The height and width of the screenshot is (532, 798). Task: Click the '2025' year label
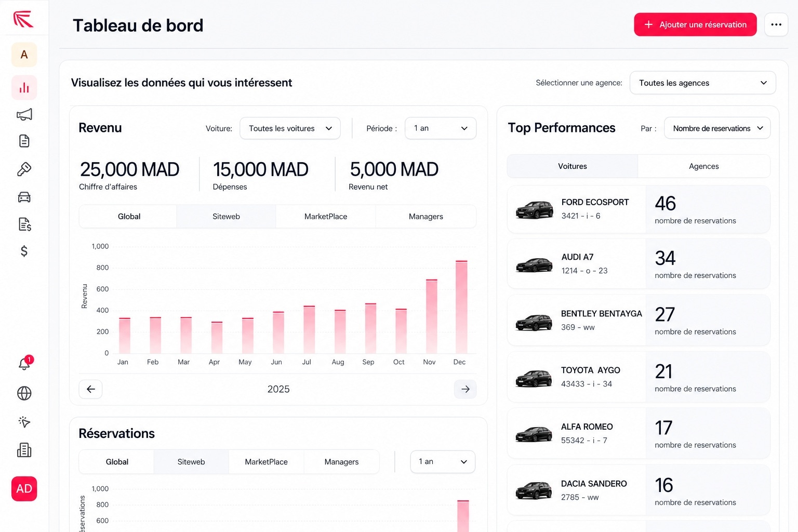tap(278, 389)
